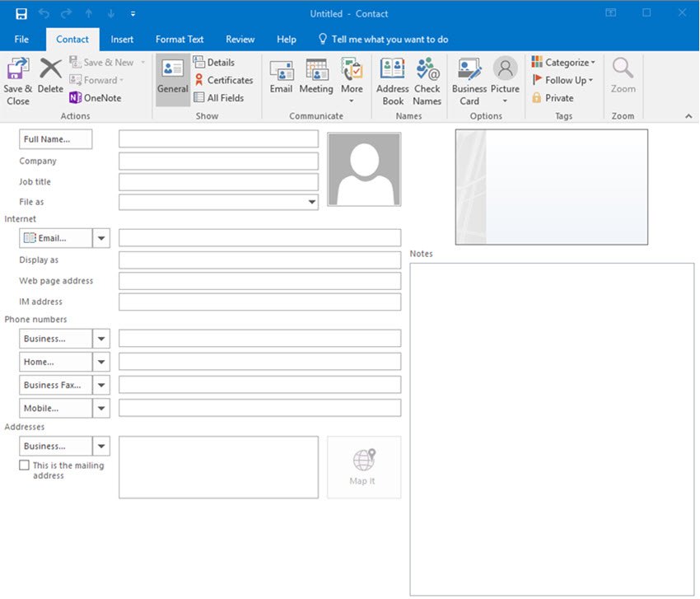Open the Business Card editor
700x599 pixels.
click(469, 82)
